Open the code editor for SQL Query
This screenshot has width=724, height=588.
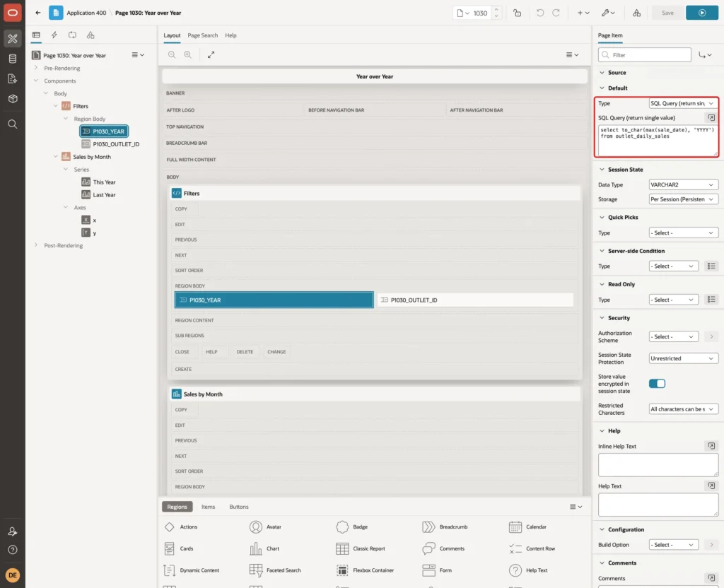pyautogui.click(x=711, y=118)
